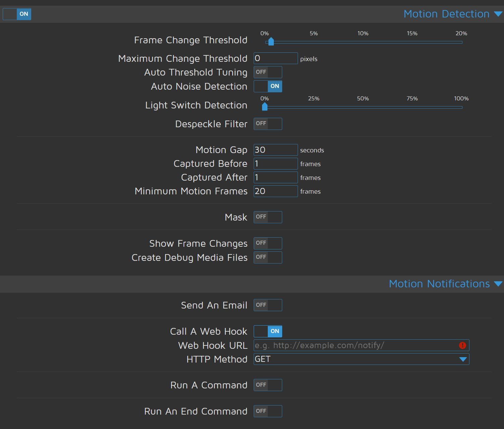Enable Auto Threshold Tuning
This screenshot has width=504, height=429.
[268, 72]
